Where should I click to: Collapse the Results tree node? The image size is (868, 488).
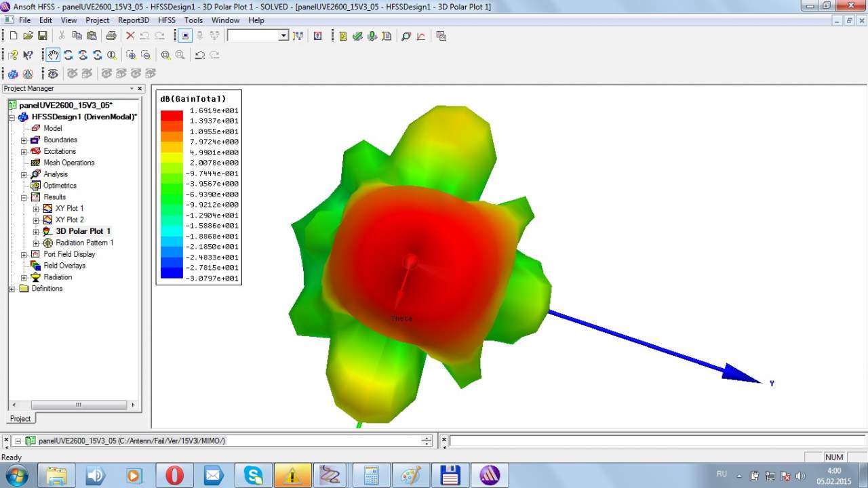[x=24, y=197]
